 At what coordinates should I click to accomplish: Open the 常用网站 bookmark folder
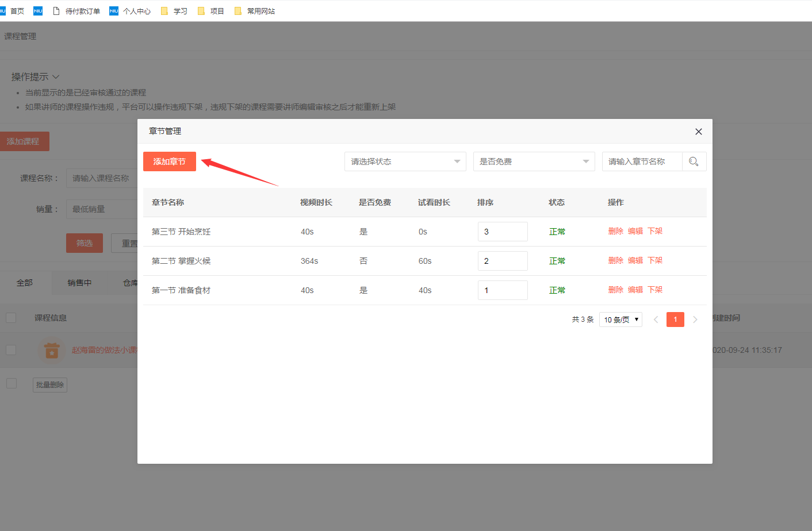(254, 11)
